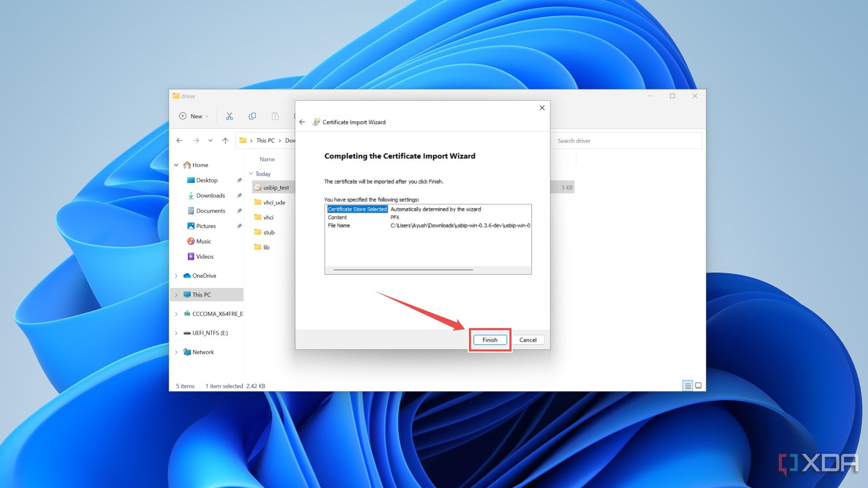This screenshot has height=488, width=868.
Task: Expand the Network tree item
Action: [x=176, y=352]
